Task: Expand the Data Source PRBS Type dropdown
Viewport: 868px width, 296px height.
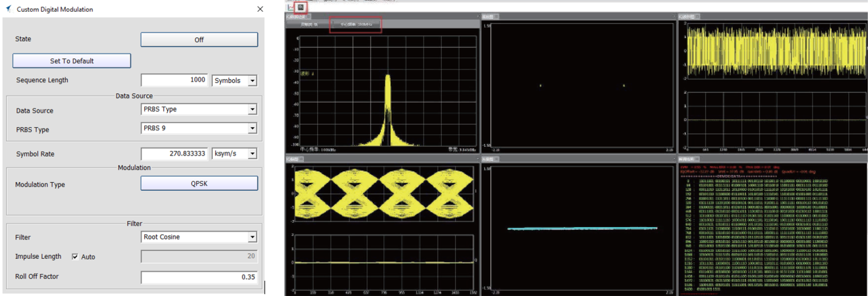Action: (252, 109)
